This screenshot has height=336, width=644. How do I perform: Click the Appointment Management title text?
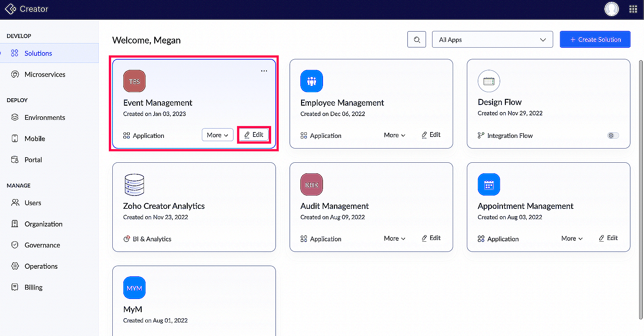(526, 206)
